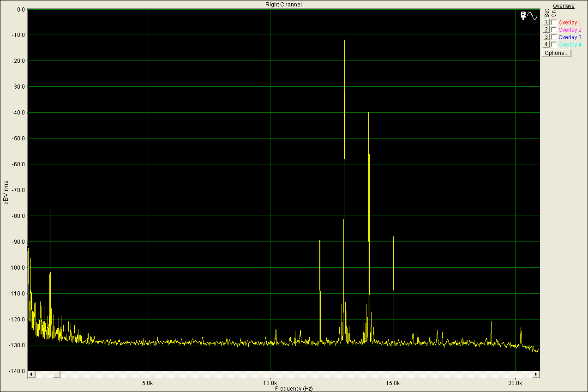Enable the Overlay 1 checkbox

[x=554, y=22]
